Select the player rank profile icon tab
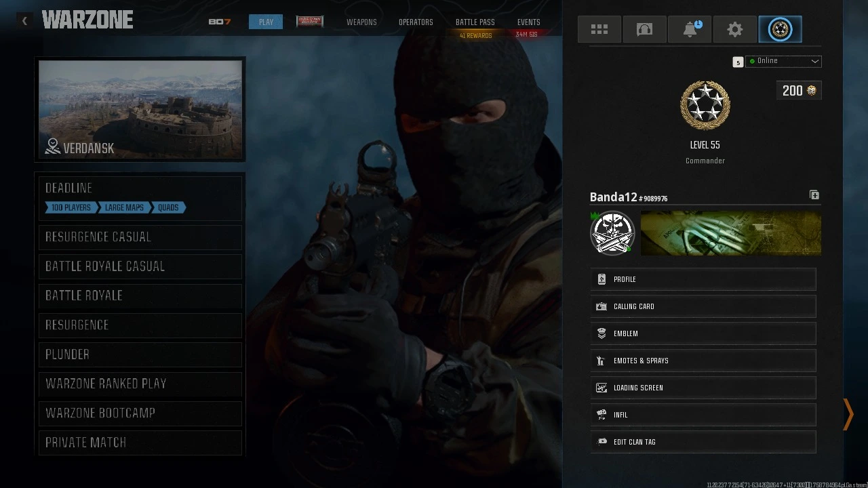 [x=780, y=29]
